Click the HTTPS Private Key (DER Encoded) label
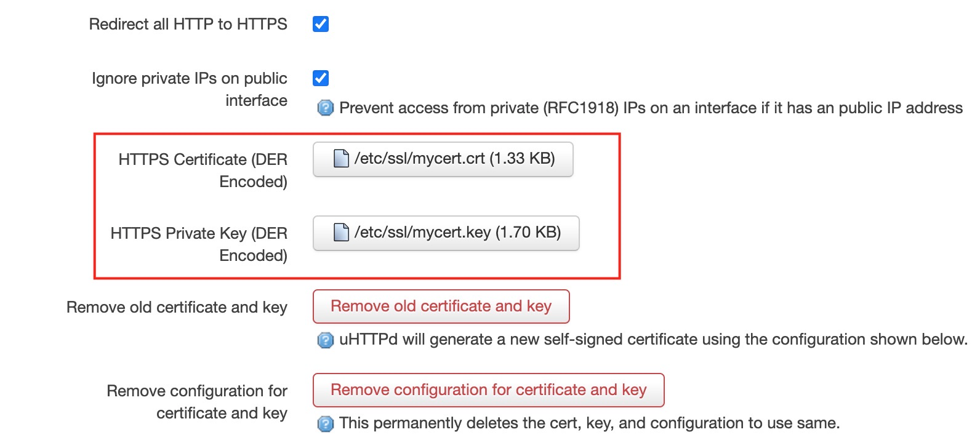The height and width of the screenshot is (448, 980). (199, 244)
